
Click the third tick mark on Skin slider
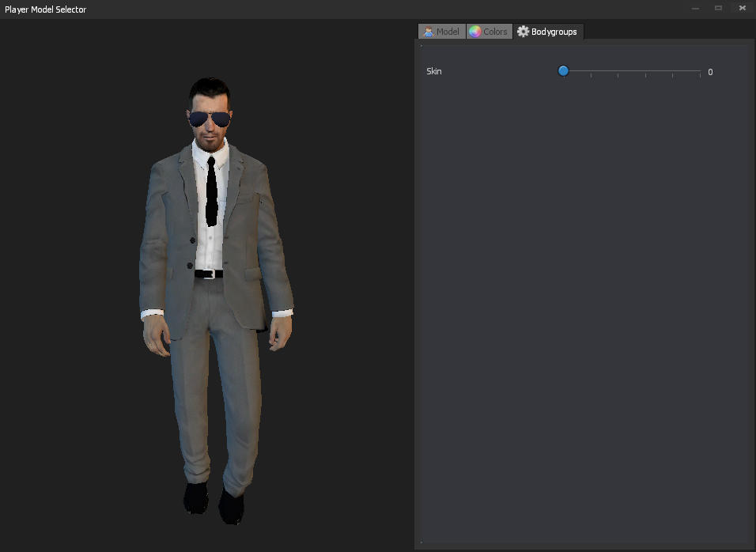(645, 74)
